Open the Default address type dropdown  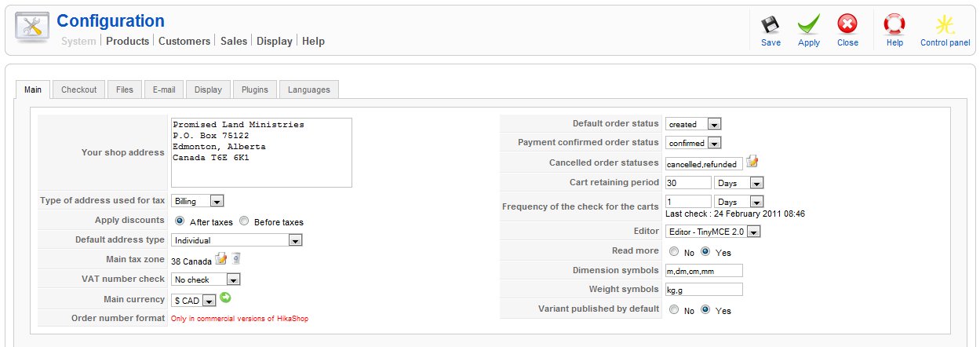point(237,240)
